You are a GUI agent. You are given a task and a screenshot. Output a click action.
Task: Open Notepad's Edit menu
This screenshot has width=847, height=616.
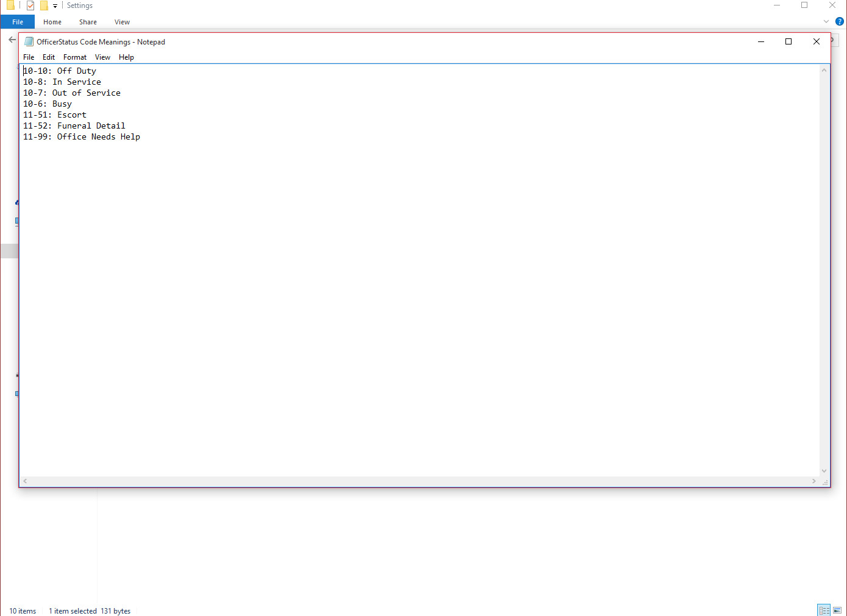pos(49,57)
